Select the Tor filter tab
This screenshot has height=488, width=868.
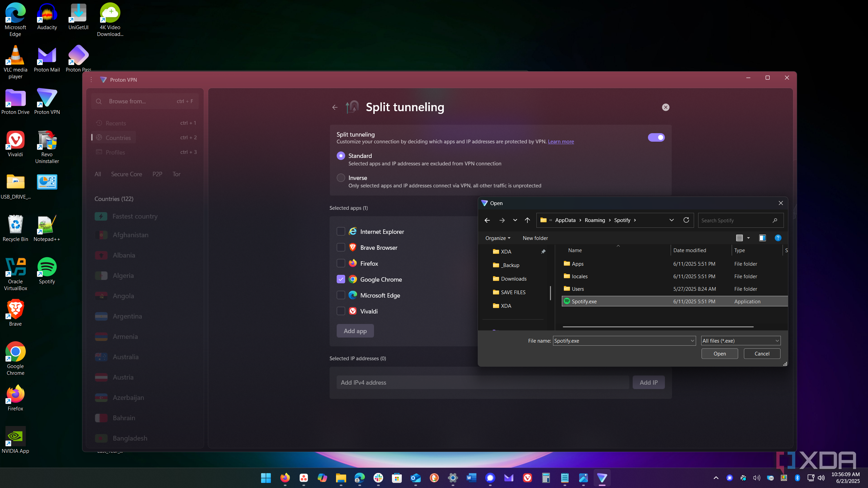tap(176, 174)
